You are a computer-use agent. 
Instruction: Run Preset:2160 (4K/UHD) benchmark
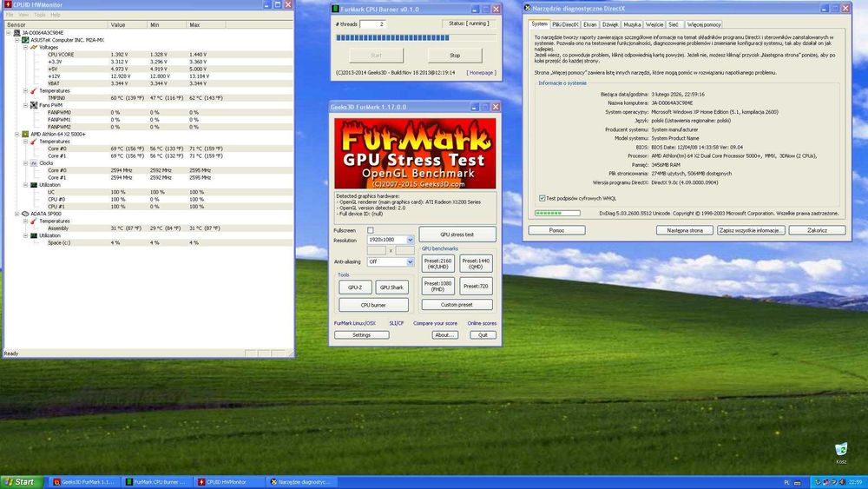point(437,263)
